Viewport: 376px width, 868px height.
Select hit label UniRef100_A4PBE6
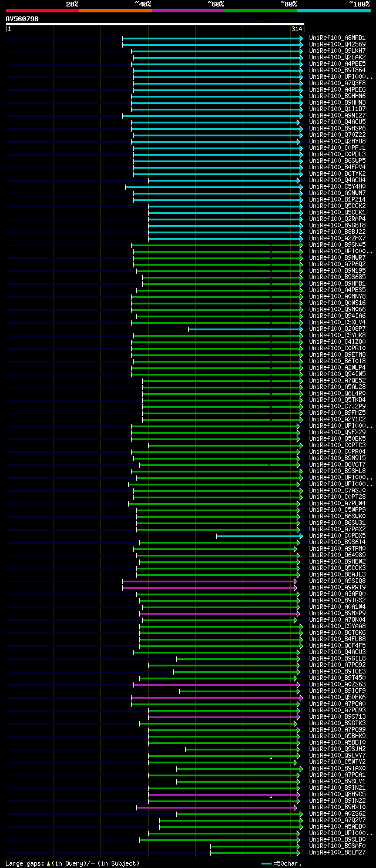[x=337, y=89]
